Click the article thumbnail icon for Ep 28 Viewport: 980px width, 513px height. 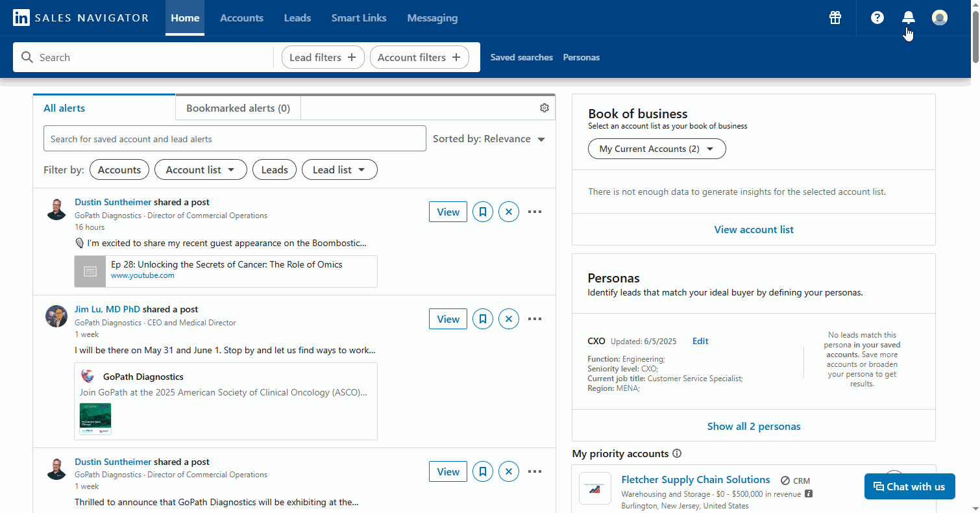(90, 271)
